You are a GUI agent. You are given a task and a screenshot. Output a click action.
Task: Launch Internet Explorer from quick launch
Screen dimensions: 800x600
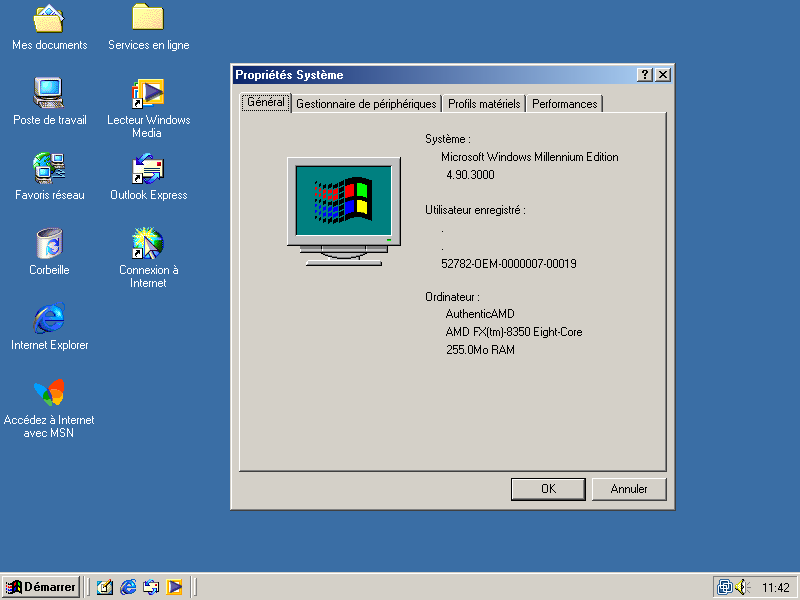[128, 587]
